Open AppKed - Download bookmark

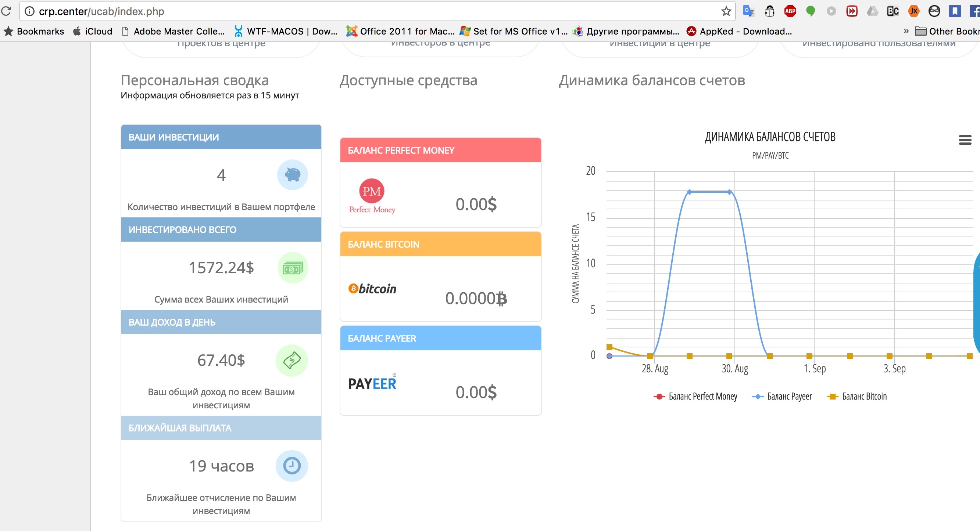739,31
